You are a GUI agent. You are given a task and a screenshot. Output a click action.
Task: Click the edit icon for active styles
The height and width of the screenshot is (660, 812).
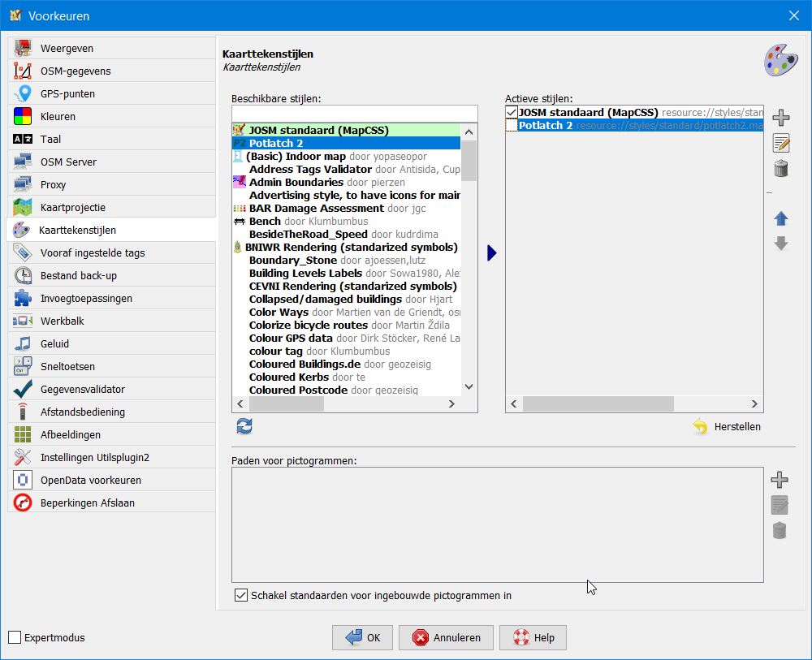pyautogui.click(x=780, y=143)
